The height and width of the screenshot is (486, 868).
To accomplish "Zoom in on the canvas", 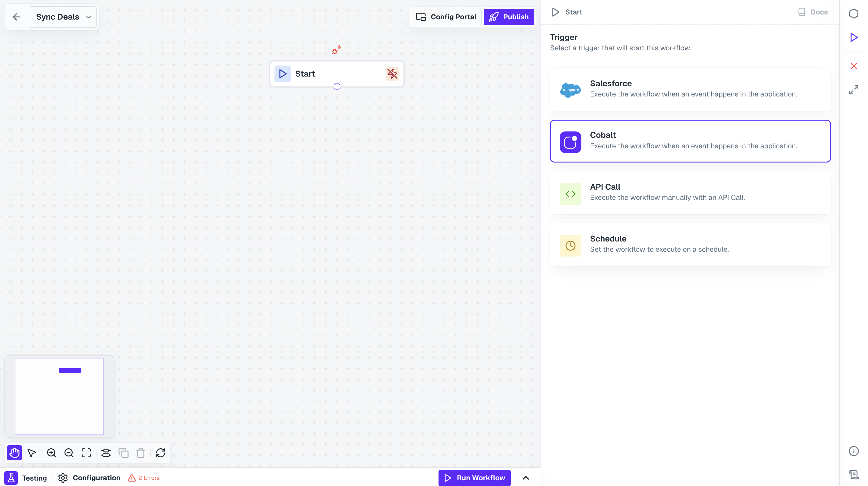I will coord(52,453).
